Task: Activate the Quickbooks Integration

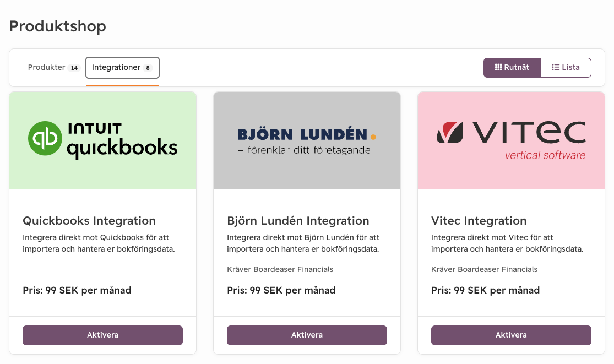Action: pos(102,335)
